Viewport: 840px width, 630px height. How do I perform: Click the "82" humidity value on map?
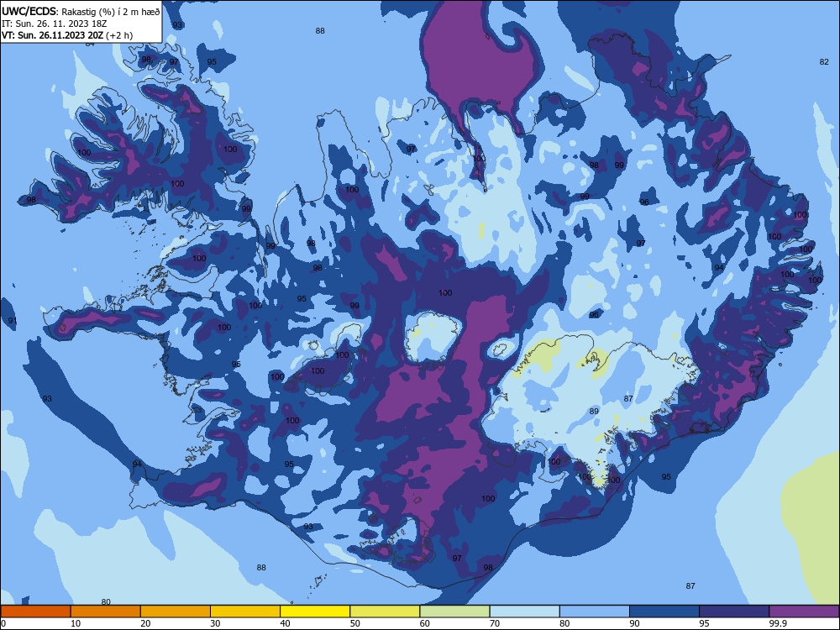point(824,62)
